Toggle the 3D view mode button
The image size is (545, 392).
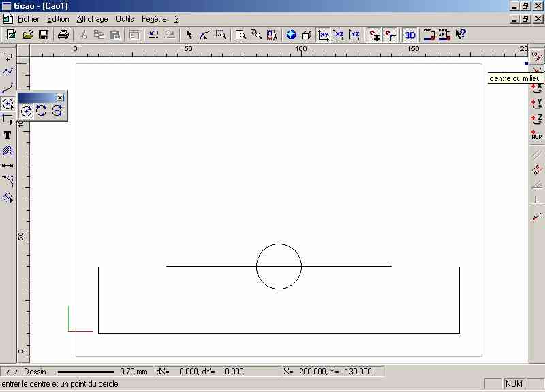(409, 35)
